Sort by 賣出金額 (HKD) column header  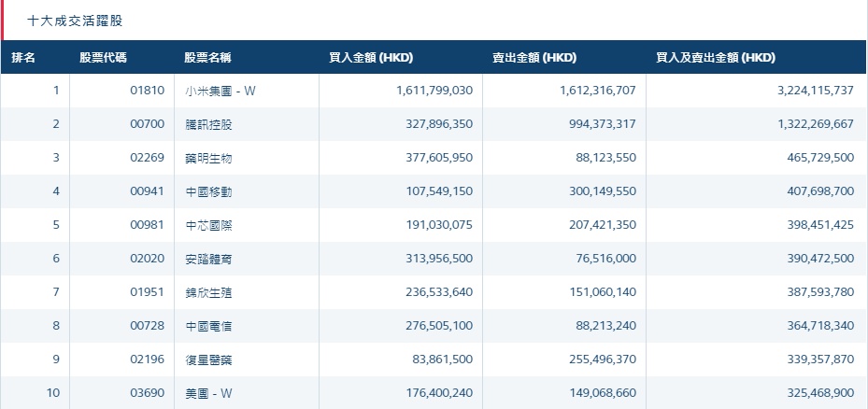[x=534, y=57]
